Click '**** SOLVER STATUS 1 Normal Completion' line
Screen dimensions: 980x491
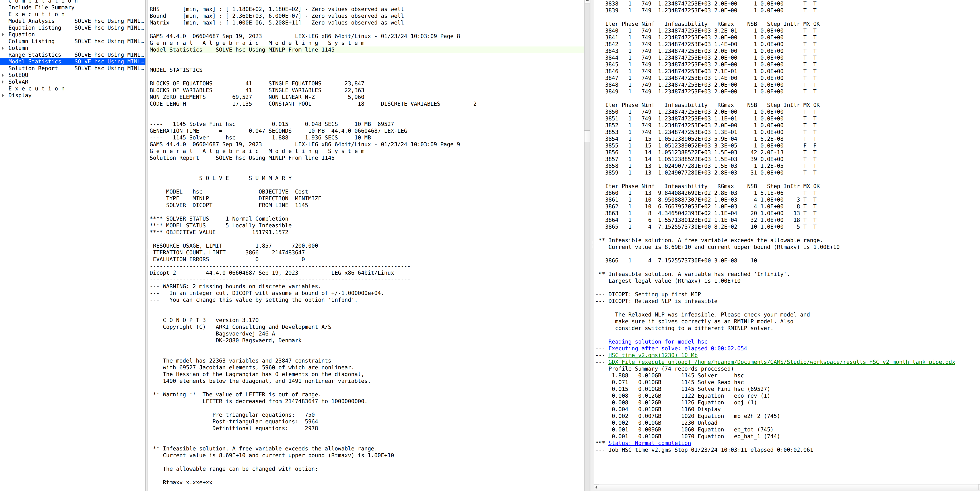click(x=219, y=219)
